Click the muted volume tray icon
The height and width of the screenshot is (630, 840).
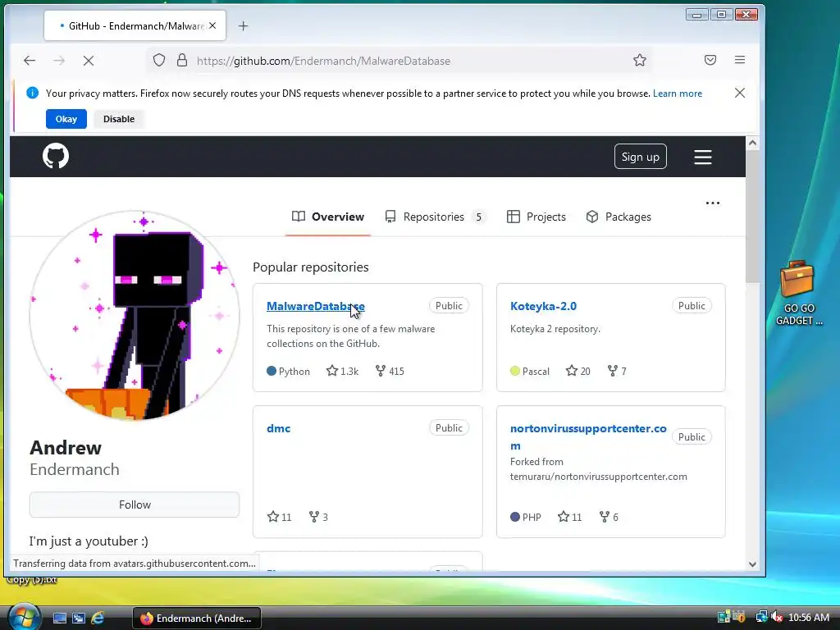(x=776, y=617)
